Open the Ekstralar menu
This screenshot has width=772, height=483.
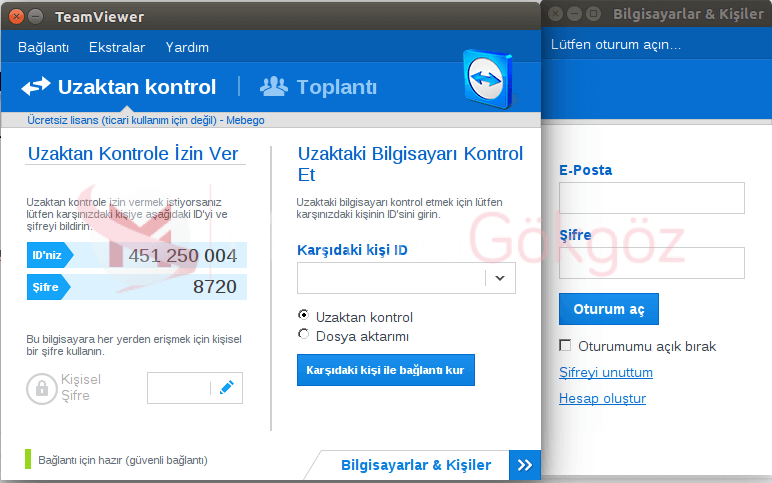tap(117, 47)
